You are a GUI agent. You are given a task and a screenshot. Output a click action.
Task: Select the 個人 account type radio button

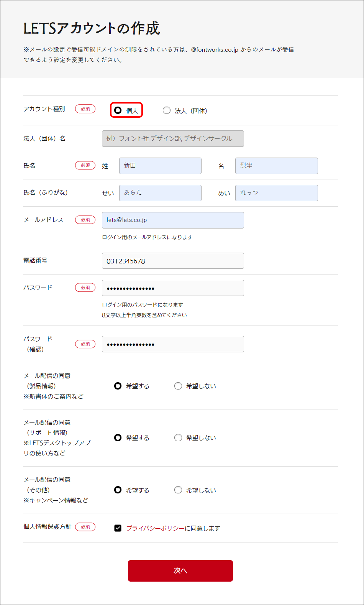click(x=118, y=110)
